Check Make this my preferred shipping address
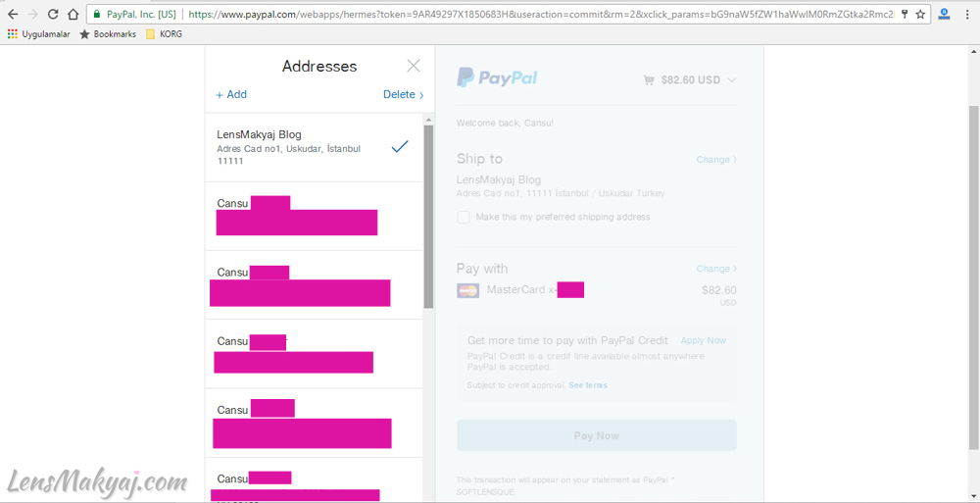Image resolution: width=980 pixels, height=503 pixels. tap(464, 217)
